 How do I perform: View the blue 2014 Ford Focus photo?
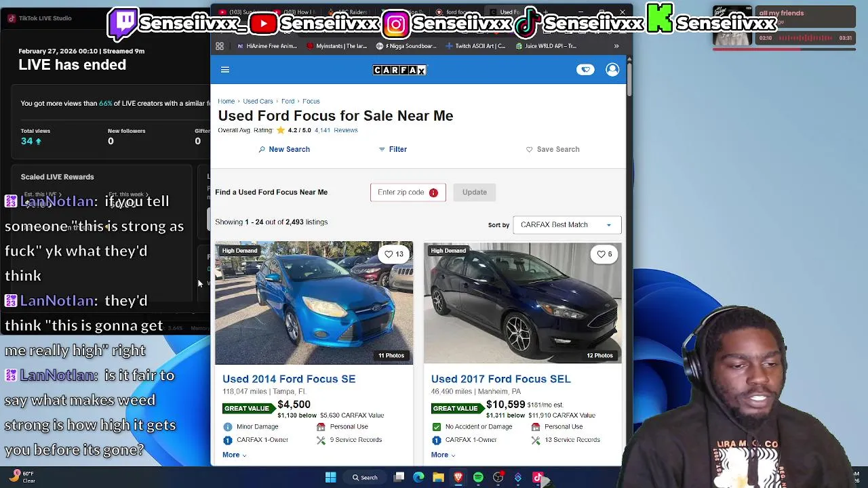(x=314, y=303)
